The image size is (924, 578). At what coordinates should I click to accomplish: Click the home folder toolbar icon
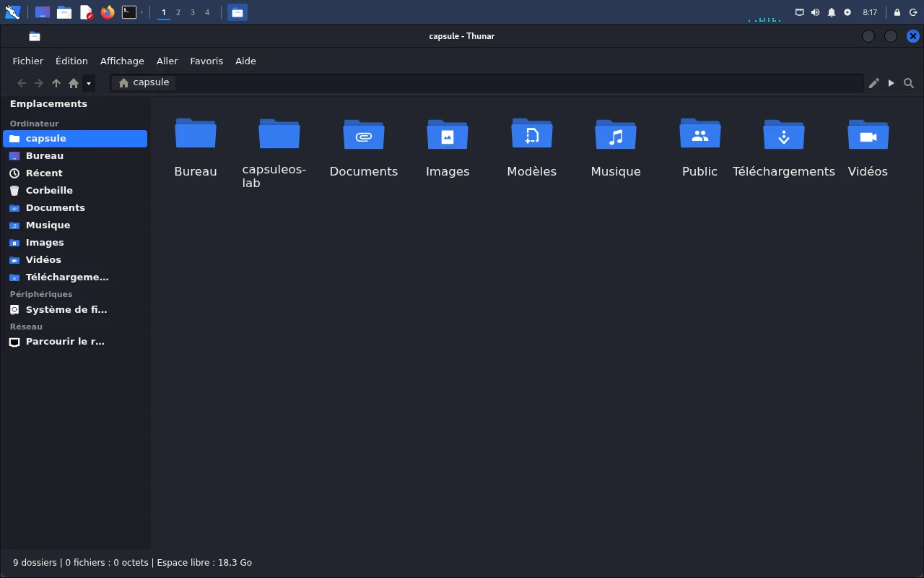(x=74, y=83)
